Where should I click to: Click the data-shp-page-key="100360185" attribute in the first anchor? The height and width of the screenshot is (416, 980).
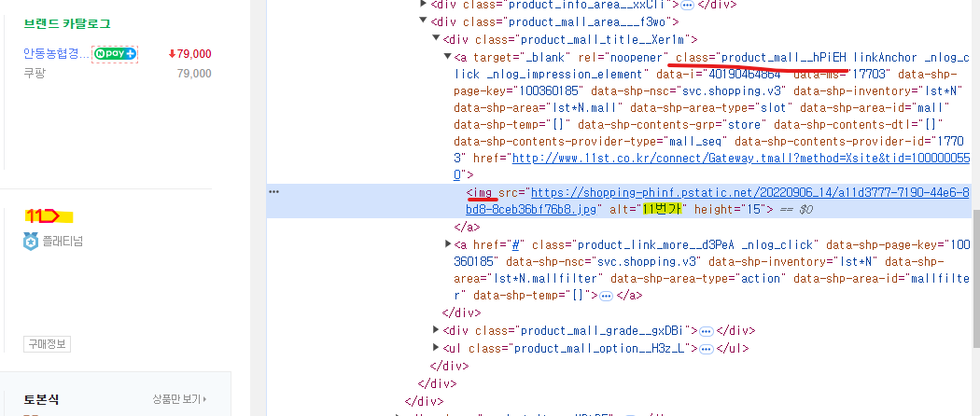(x=519, y=91)
